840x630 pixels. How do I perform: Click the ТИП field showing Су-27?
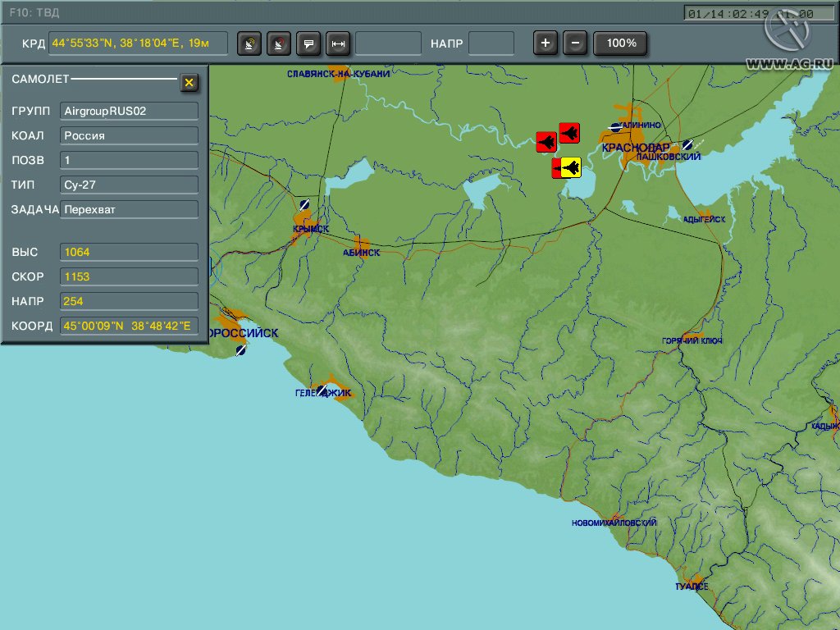[x=130, y=185]
